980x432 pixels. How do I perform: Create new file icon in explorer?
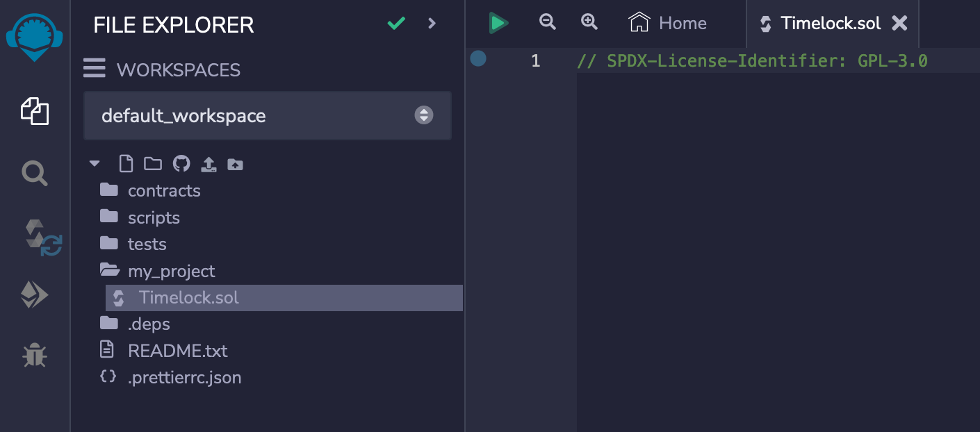pos(126,164)
